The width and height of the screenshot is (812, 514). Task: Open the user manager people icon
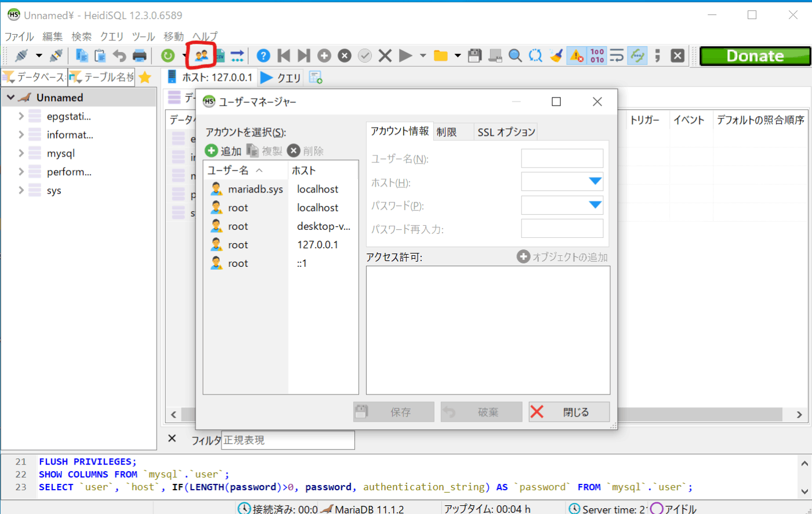click(201, 56)
